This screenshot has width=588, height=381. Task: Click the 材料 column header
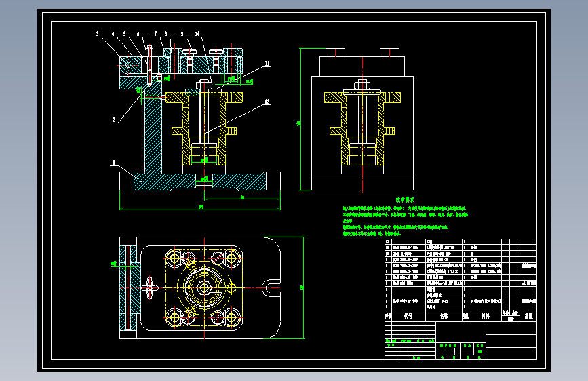[x=485, y=316]
